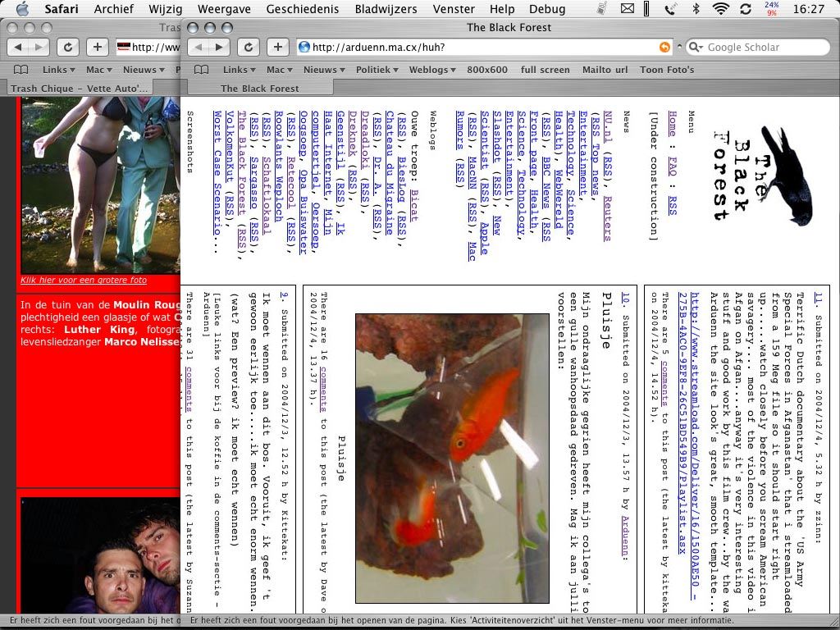This screenshot has height=630, width=840.
Task: Click the two men photo in Trash Chique window
Action: click(101, 555)
